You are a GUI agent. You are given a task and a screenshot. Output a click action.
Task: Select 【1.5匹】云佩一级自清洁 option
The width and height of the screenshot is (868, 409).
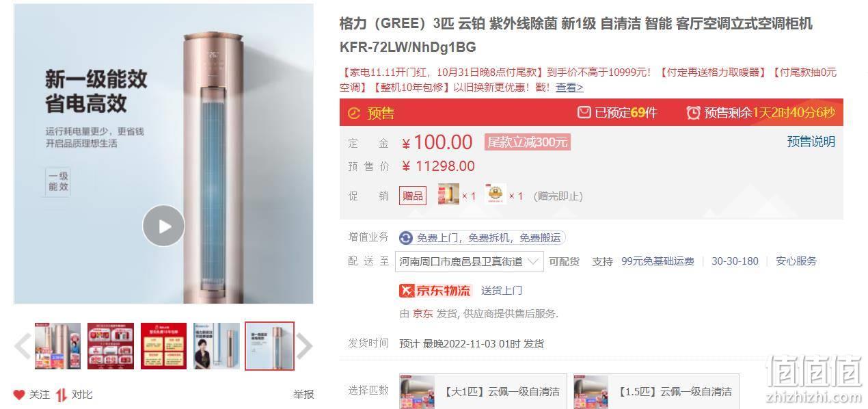656,391
